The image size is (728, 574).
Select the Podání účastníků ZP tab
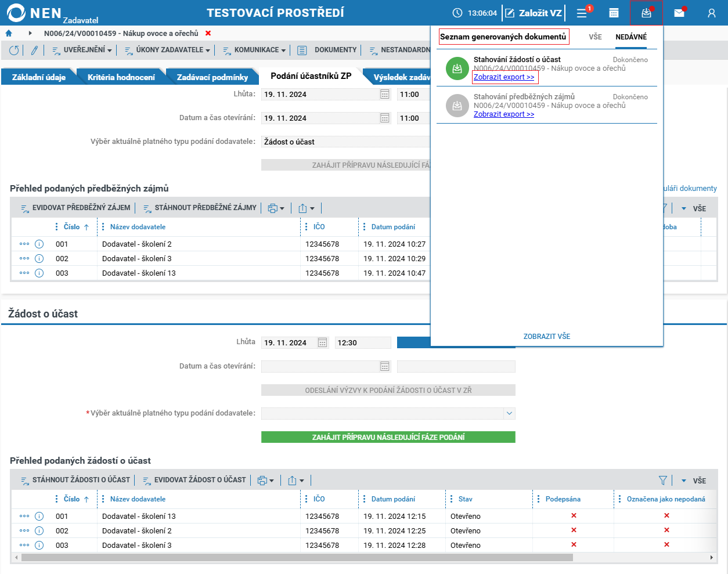coord(311,76)
